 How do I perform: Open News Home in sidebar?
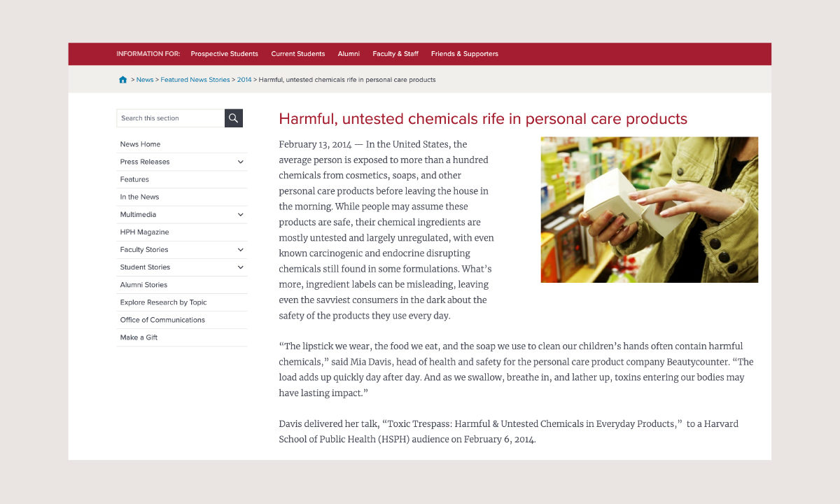coord(140,144)
